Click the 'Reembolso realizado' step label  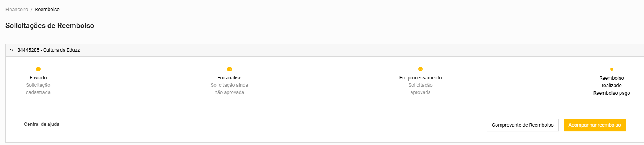[611, 82]
